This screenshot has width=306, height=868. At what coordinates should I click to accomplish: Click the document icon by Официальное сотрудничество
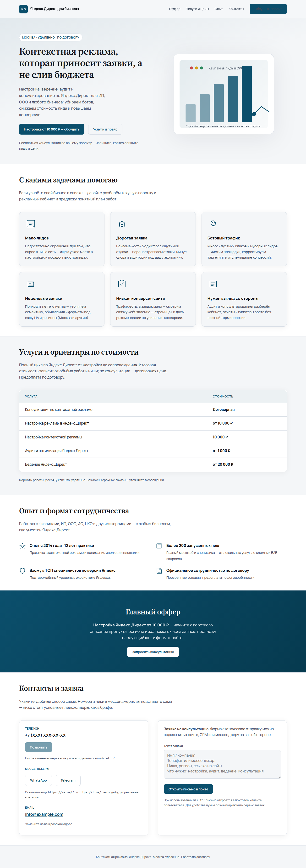point(159,571)
